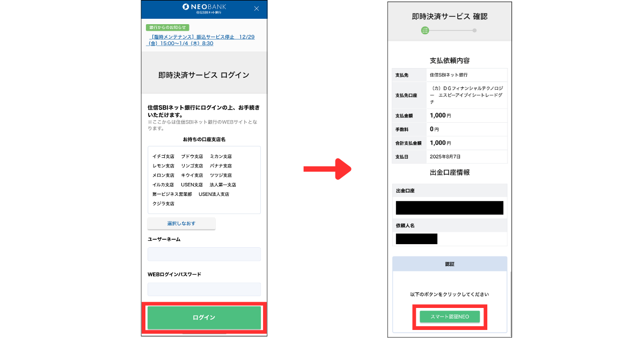Viewport: 644px width, 338px height.
Task: Close the NEOBANK login window with the X
Action: click(257, 9)
